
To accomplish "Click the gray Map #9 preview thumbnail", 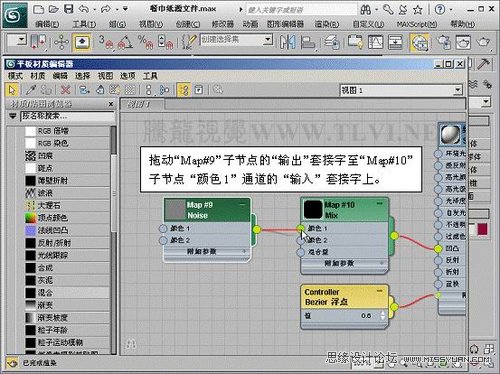I will 175,210.
